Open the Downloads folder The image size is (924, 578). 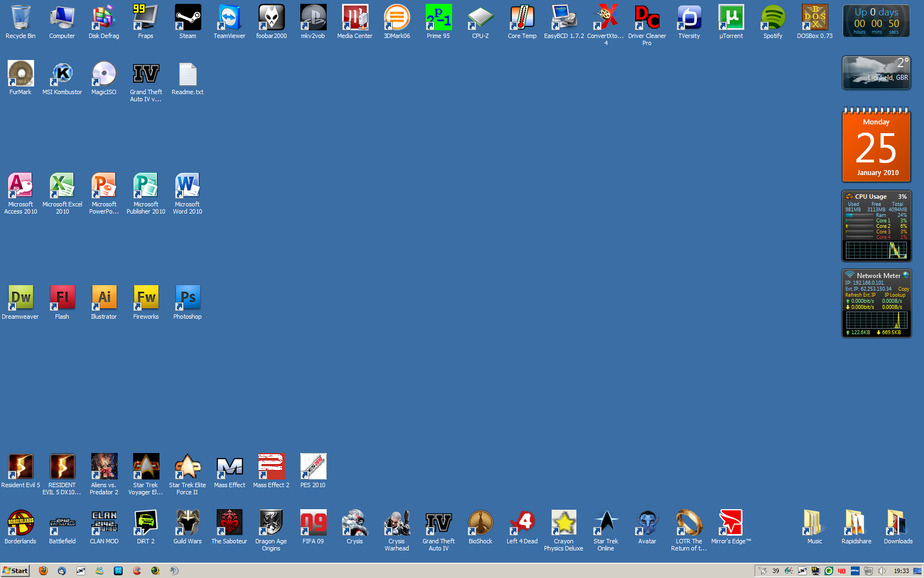(x=898, y=523)
